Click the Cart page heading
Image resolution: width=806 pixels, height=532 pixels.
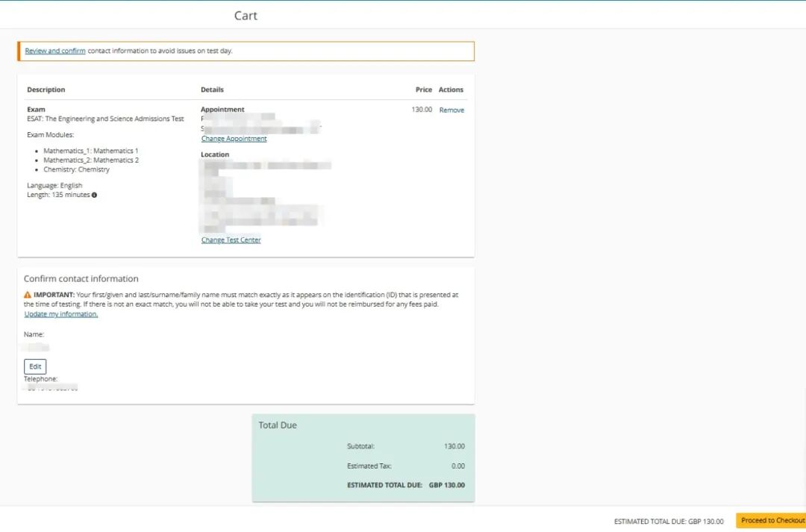point(246,16)
